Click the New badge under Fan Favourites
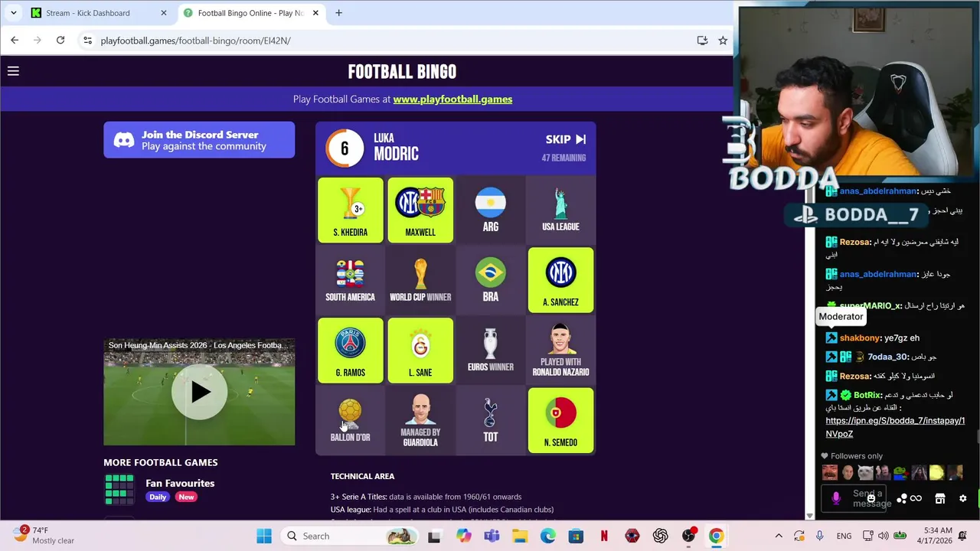The image size is (980, 551). pos(186,497)
